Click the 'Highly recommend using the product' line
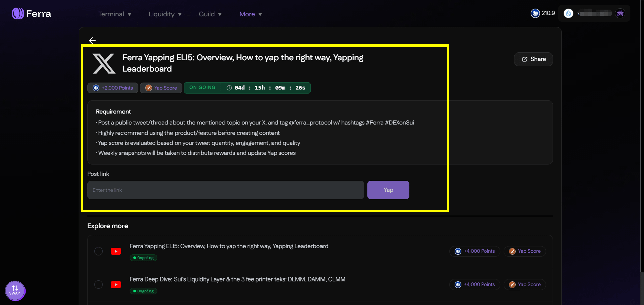644x305 pixels. pyautogui.click(x=188, y=133)
